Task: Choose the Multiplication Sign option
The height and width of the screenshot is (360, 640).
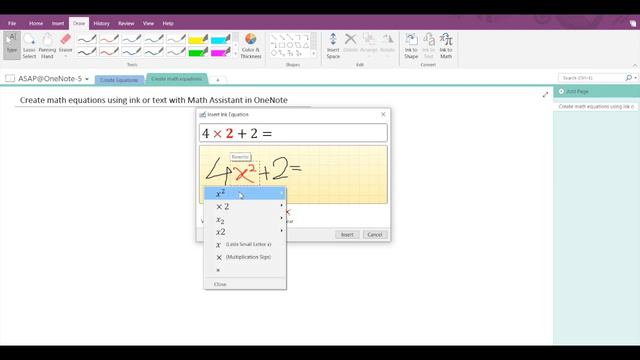Action: click(244, 257)
